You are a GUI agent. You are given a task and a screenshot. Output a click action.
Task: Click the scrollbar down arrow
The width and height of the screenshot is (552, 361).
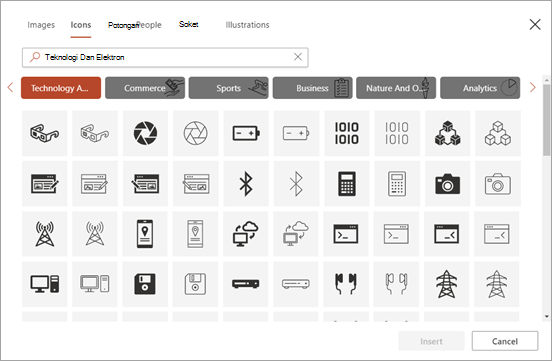546,316
